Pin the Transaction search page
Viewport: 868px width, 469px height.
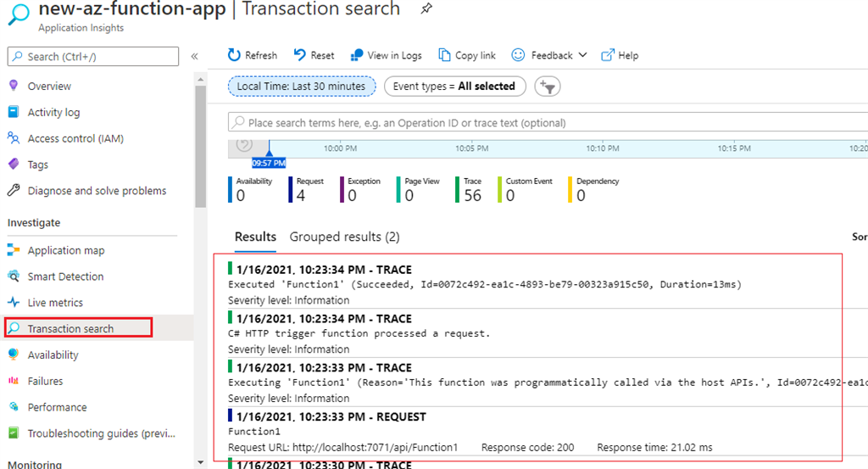pos(425,9)
